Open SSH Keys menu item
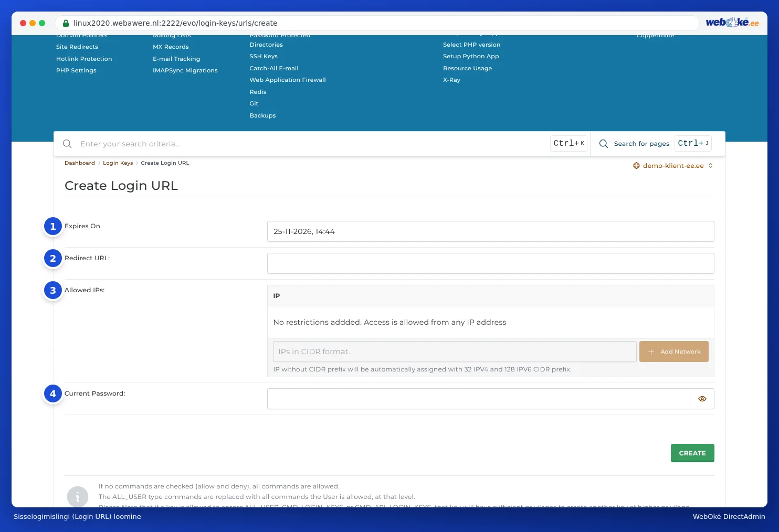This screenshot has height=532, width=779. (x=264, y=56)
